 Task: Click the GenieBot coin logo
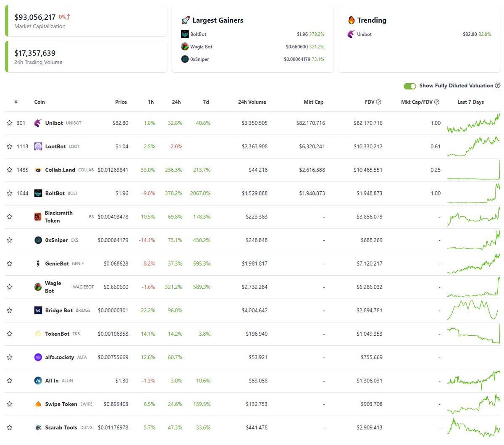pyautogui.click(x=38, y=263)
